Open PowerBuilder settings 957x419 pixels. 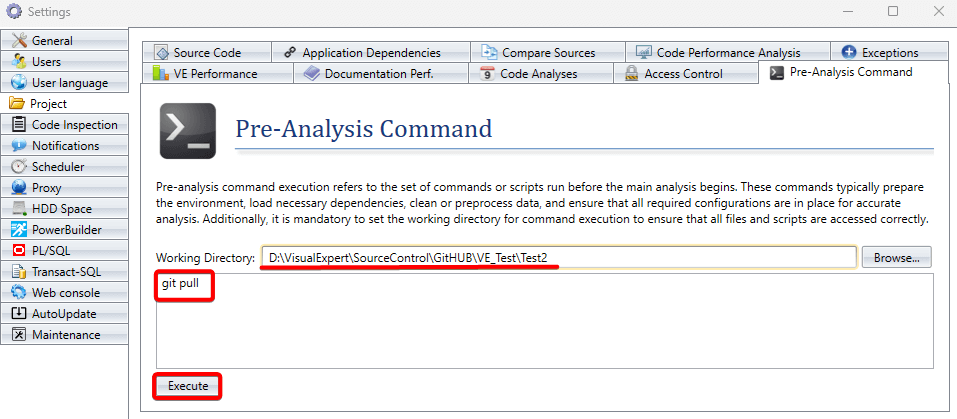[64, 230]
